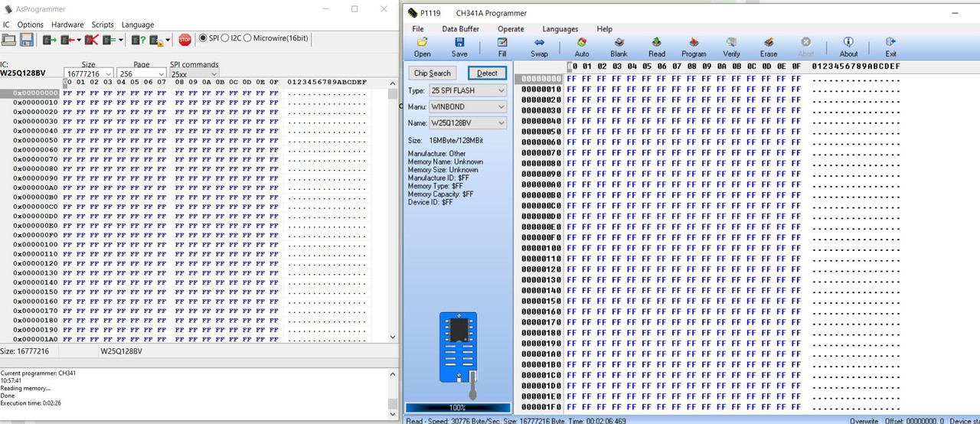Read chip tool in CH341A Programmer
The height and width of the screenshot is (424, 980).
657,47
